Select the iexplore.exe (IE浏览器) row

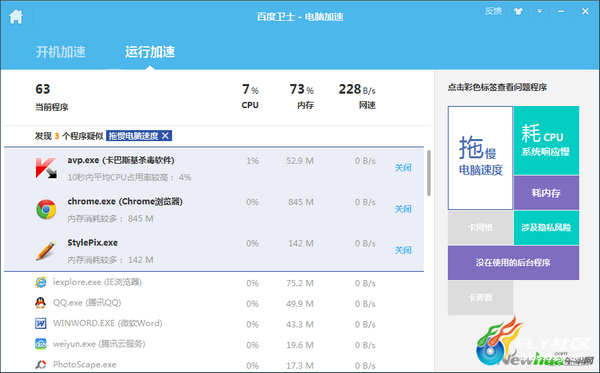coord(214,282)
